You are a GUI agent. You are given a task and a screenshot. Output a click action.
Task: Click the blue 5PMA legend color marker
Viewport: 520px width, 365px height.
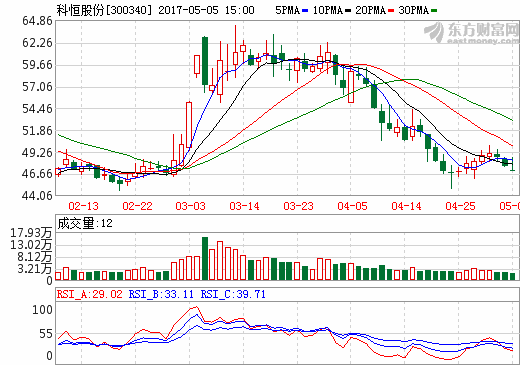point(305,11)
